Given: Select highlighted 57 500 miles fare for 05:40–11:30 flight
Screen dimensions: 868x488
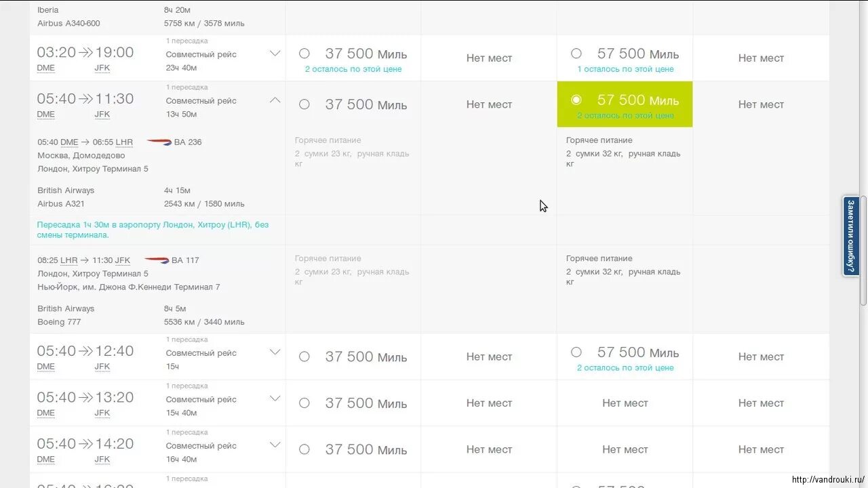Looking at the screenshot, I should 576,100.
